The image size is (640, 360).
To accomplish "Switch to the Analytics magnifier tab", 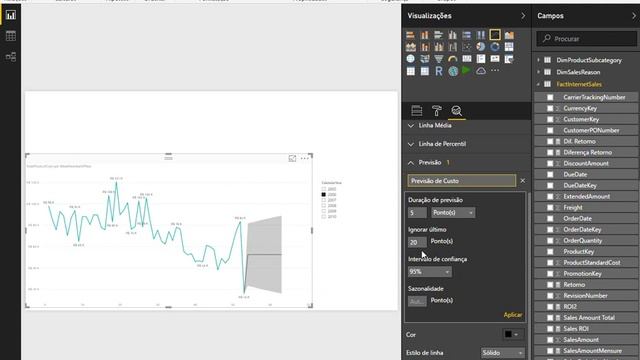I will (456, 111).
